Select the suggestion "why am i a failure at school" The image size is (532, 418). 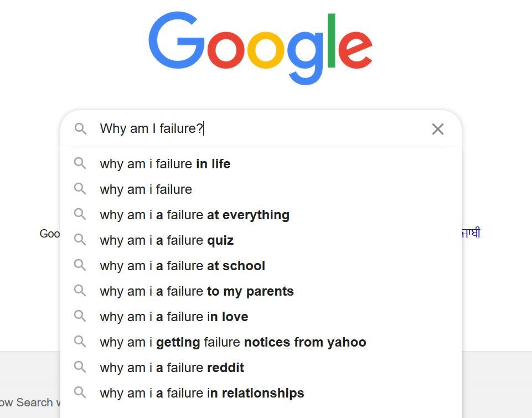coord(183,266)
